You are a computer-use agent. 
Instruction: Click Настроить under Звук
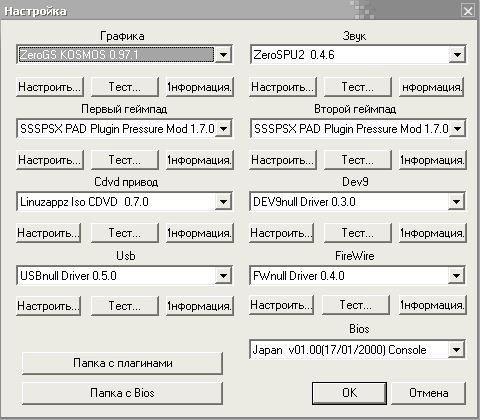[283, 87]
